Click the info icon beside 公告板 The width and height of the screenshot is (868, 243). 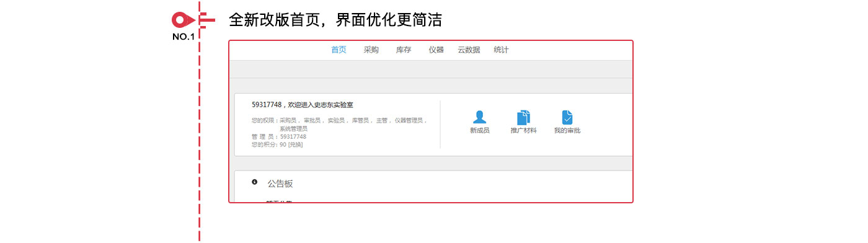pyautogui.click(x=254, y=182)
